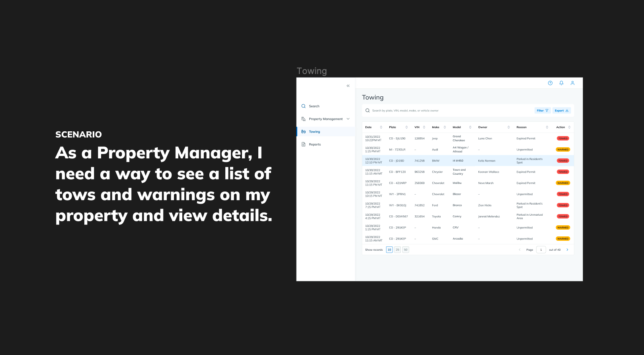Click TOWED badge for WY - BK910J
Image resolution: width=644 pixels, height=355 pixels.
(x=563, y=205)
